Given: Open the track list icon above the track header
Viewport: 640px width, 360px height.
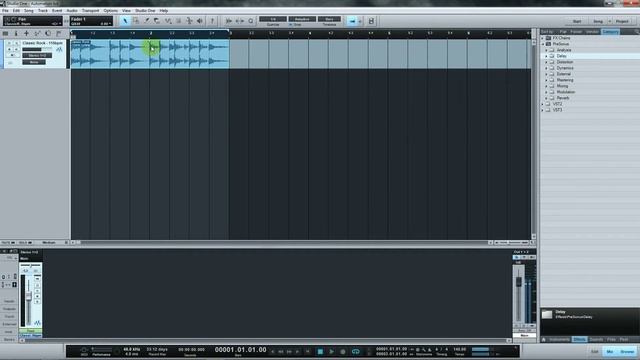Looking at the screenshot, I should tap(5, 33).
